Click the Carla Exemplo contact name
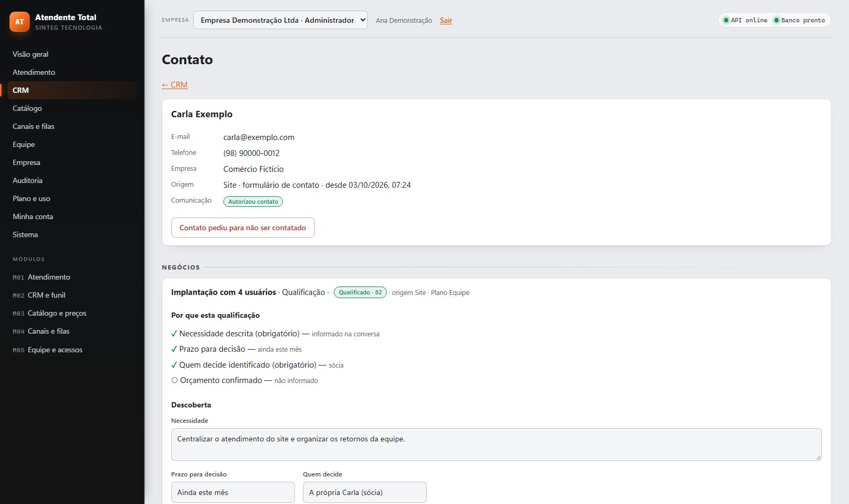 click(202, 114)
